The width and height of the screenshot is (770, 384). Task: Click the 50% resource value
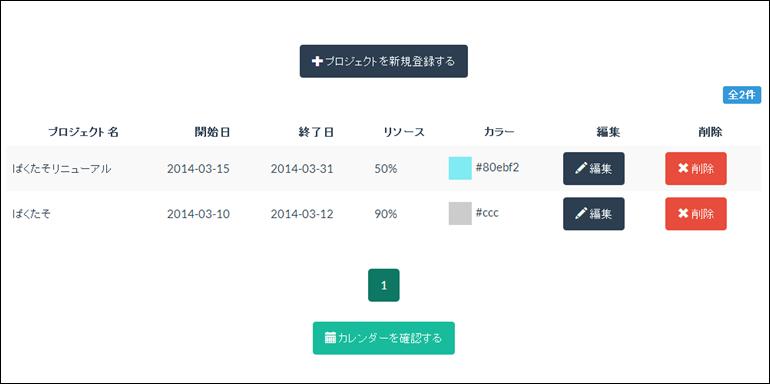[385, 169]
